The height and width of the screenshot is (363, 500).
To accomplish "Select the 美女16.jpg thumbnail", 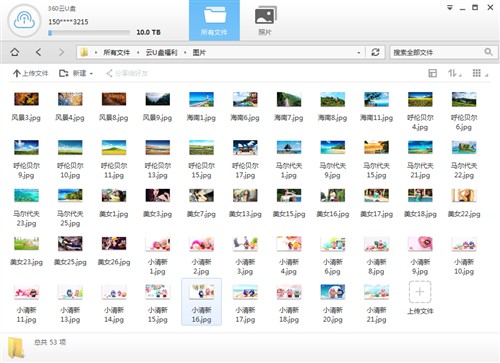I will coord(333,195).
